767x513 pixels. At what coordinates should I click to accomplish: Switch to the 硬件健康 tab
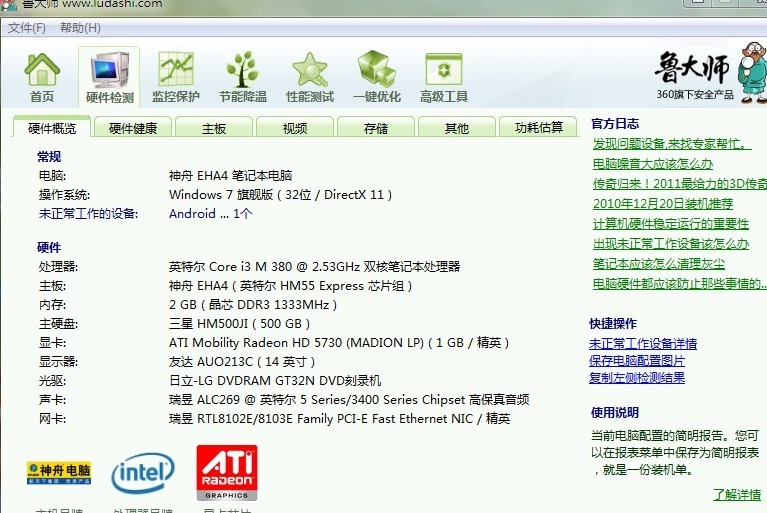[133, 128]
